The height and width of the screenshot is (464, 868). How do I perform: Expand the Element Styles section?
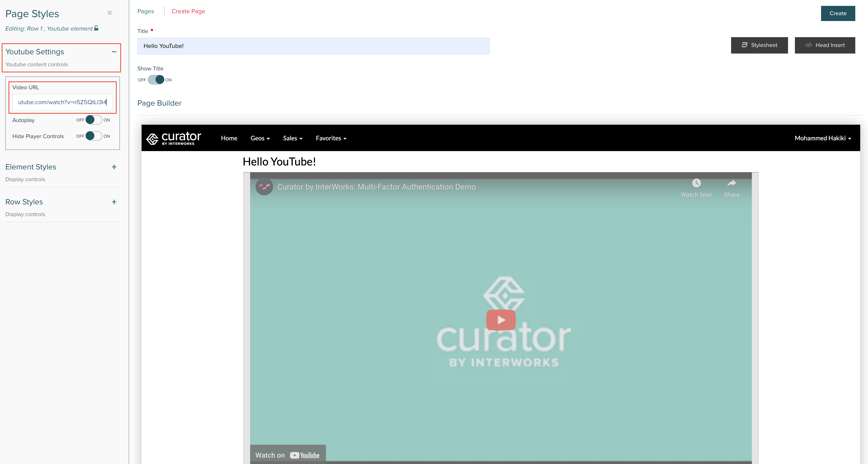[x=114, y=167]
